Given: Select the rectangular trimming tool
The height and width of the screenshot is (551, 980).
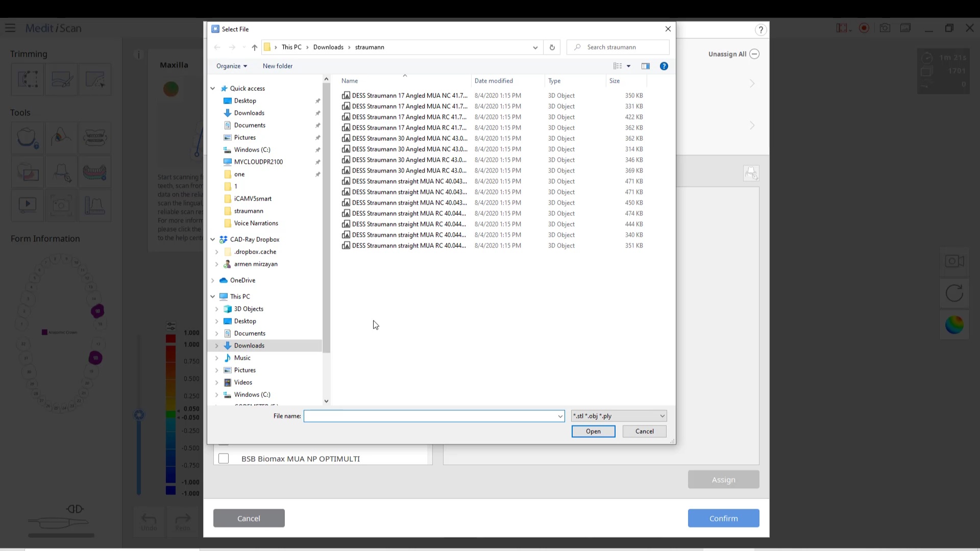Looking at the screenshot, I should click(28, 79).
